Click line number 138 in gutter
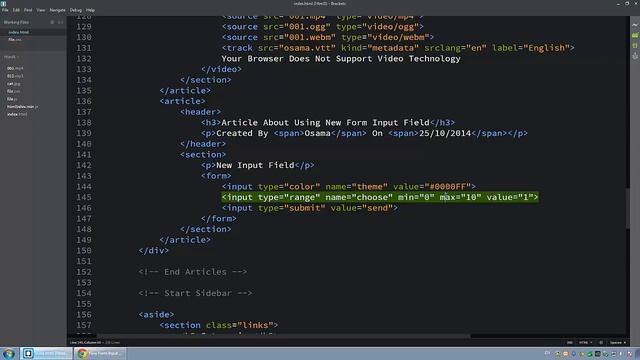 point(84,122)
